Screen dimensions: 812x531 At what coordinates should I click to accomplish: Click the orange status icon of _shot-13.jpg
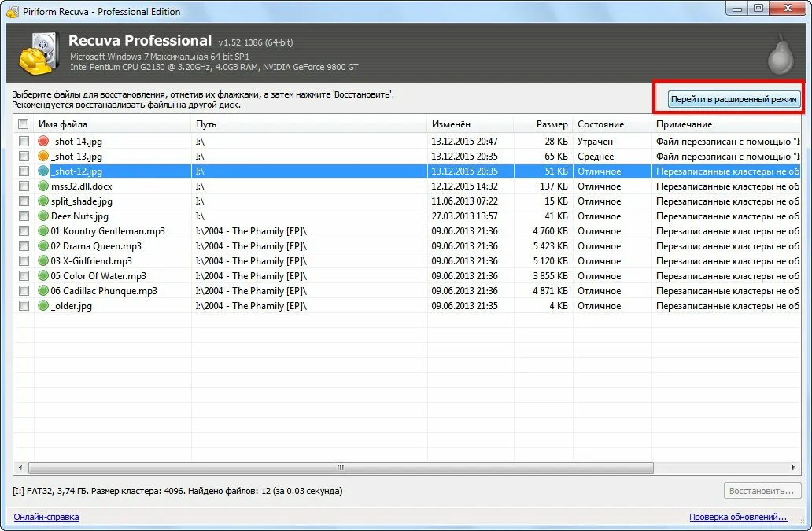pyautogui.click(x=43, y=157)
